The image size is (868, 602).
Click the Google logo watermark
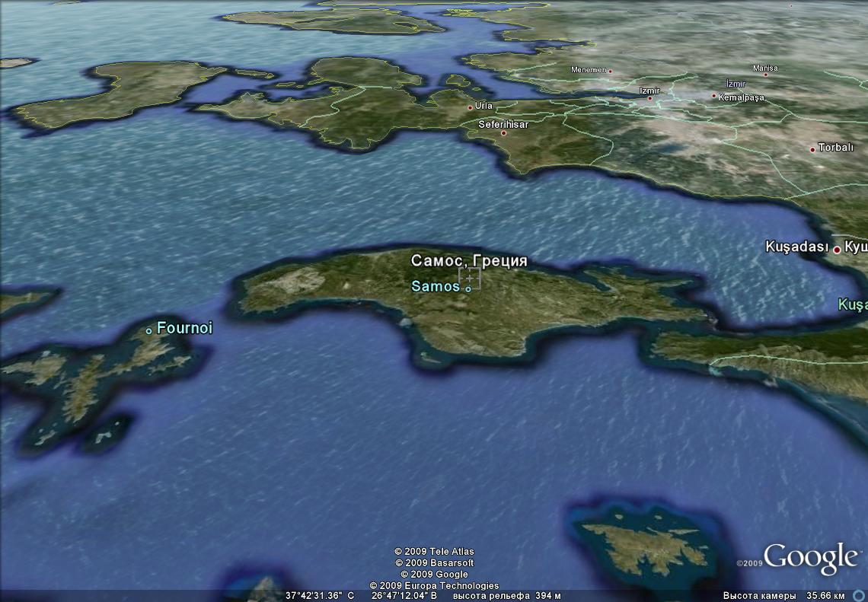[811, 559]
